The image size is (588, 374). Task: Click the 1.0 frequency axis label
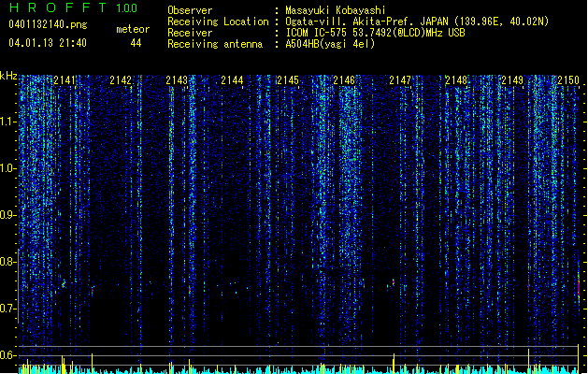(8, 169)
